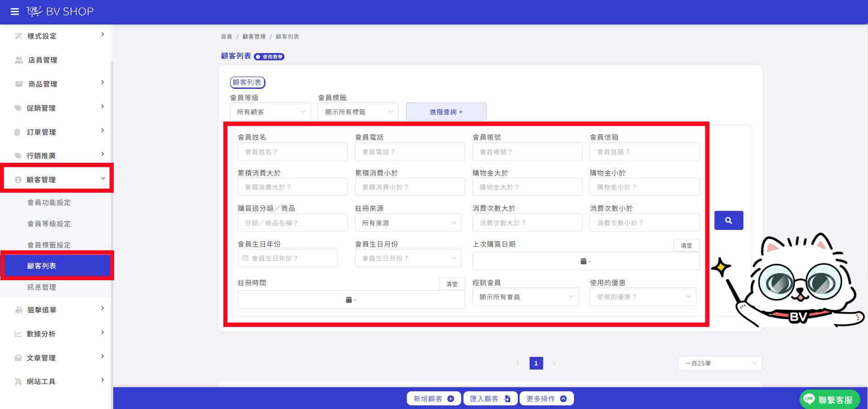Expand the 促銷管理 sidebar menu
Image resolution: width=868 pixels, height=409 pixels.
point(57,108)
